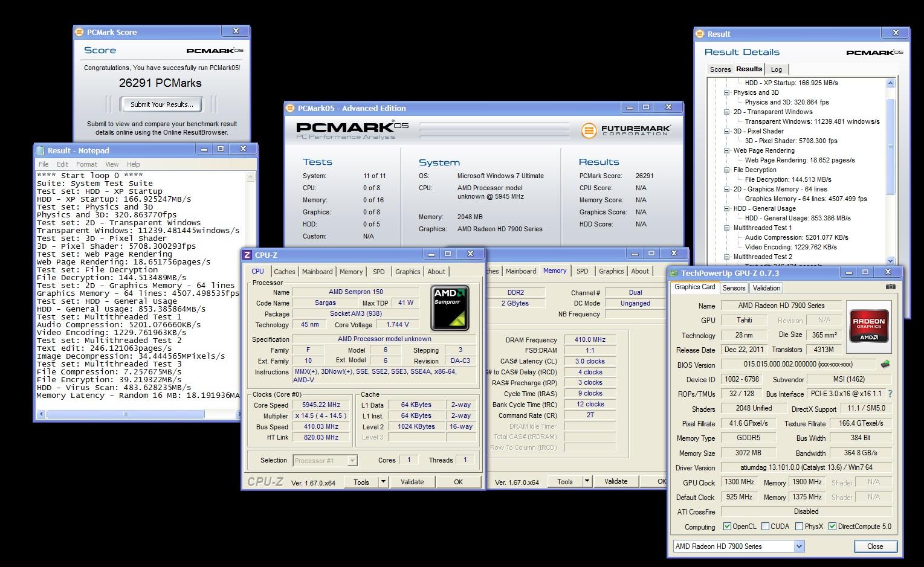This screenshot has height=567, width=924.
Task: Open the Validation tab in GPU-Z
Action: coord(766,288)
